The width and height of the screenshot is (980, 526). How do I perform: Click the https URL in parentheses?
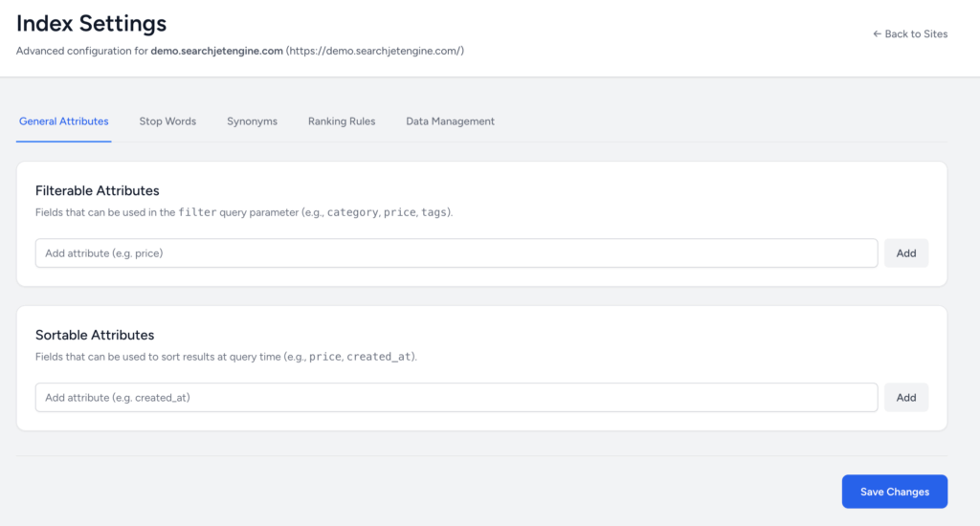[x=375, y=51]
